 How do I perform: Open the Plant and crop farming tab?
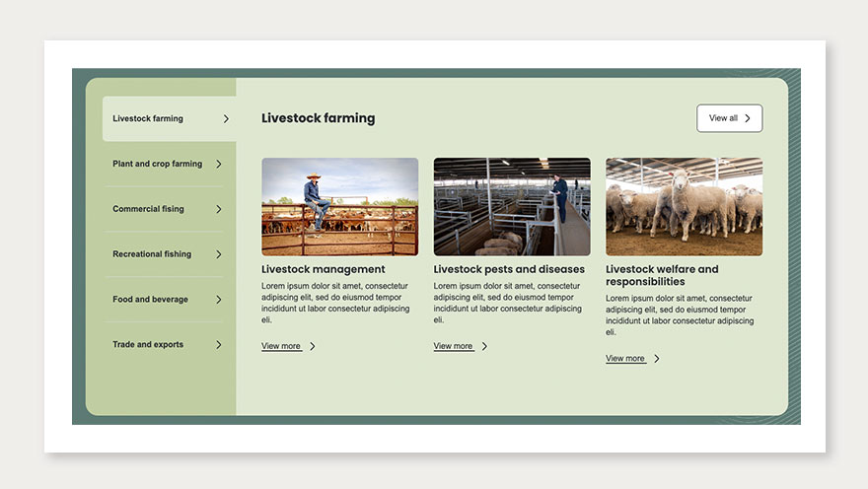pyautogui.click(x=157, y=165)
